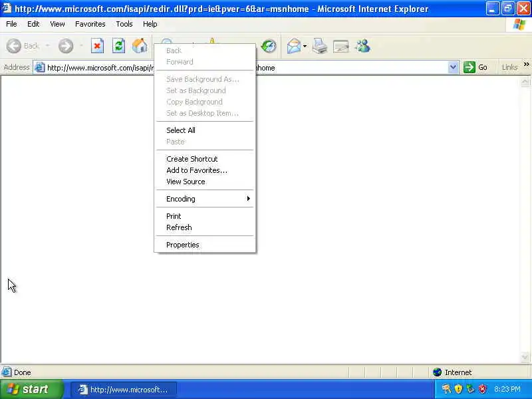
Task: Click the Back arrow toolbar icon
Action: pos(14,46)
